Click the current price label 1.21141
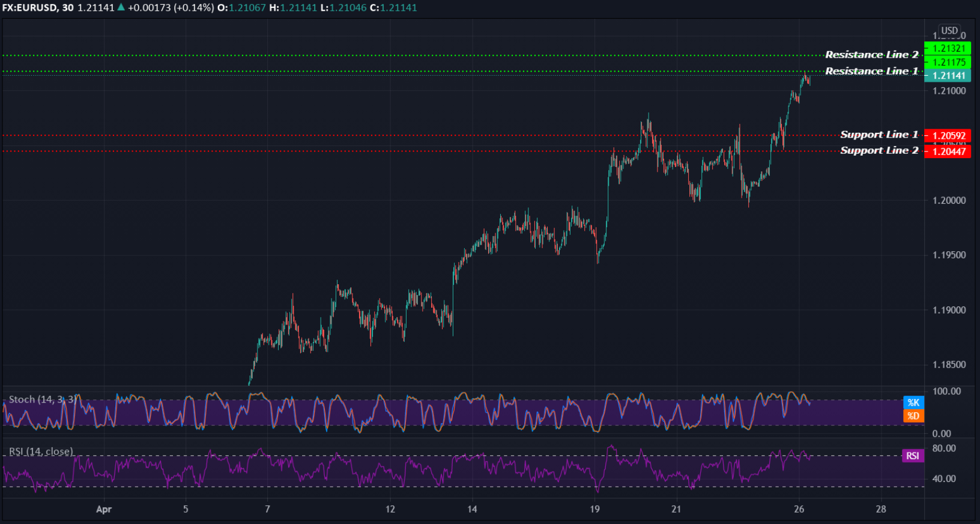This screenshot has height=524, width=980. click(x=948, y=76)
